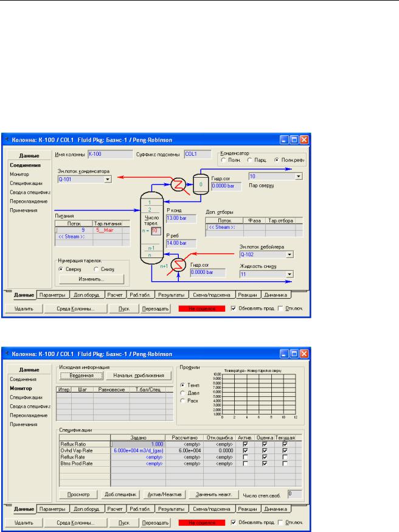Click Число степ.своб. field showing 0

294,494
